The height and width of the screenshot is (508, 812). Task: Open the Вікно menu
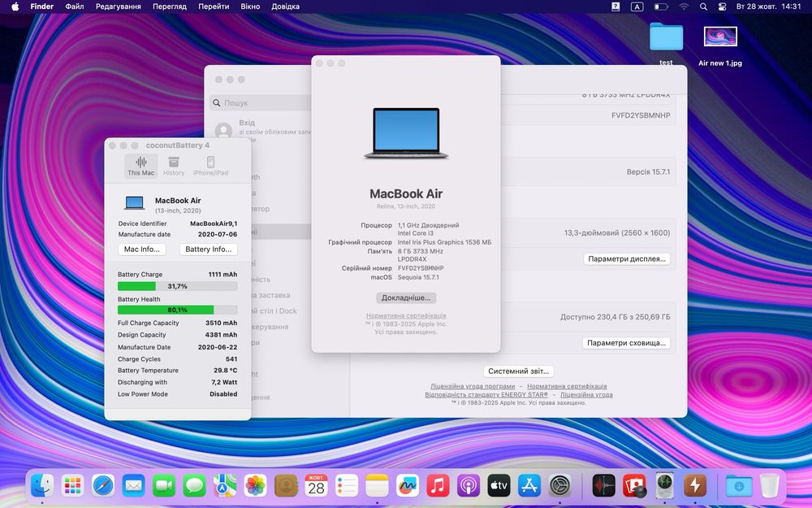(250, 7)
